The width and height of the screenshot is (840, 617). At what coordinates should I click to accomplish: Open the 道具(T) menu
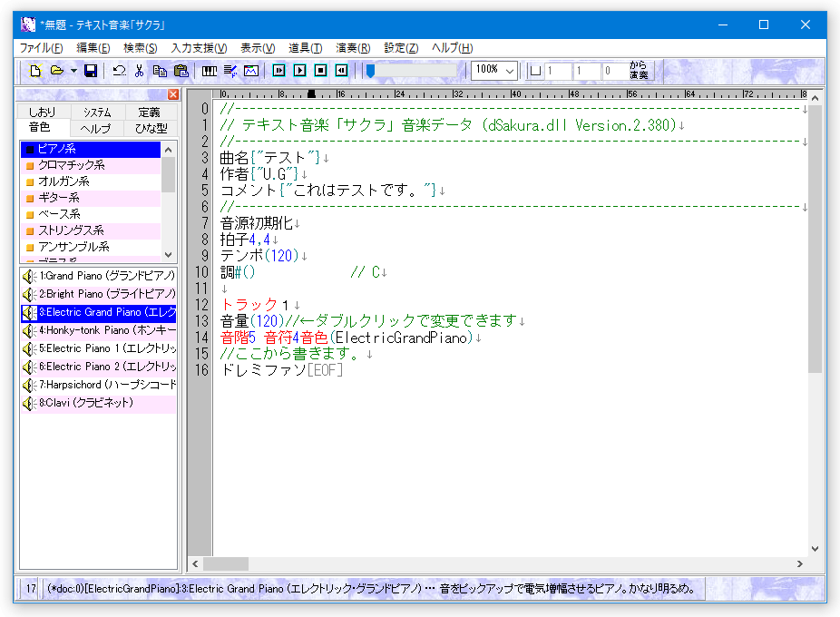point(306,48)
